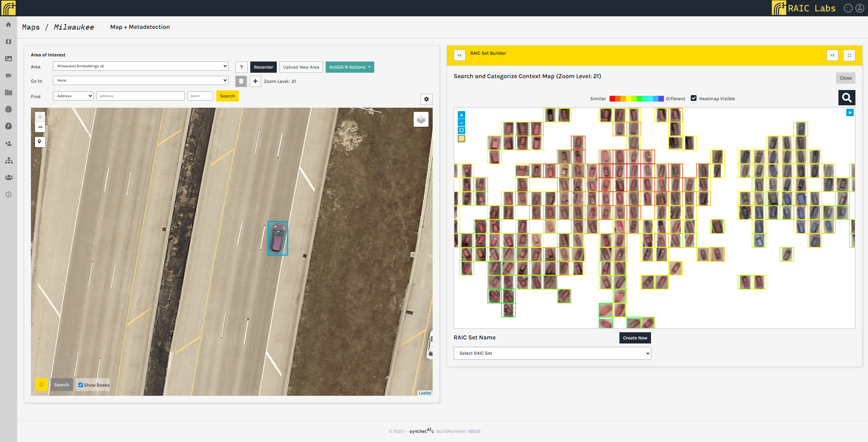Click the location marker pin on map
The image size is (868, 442).
pyautogui.click(x=40, y=142)
